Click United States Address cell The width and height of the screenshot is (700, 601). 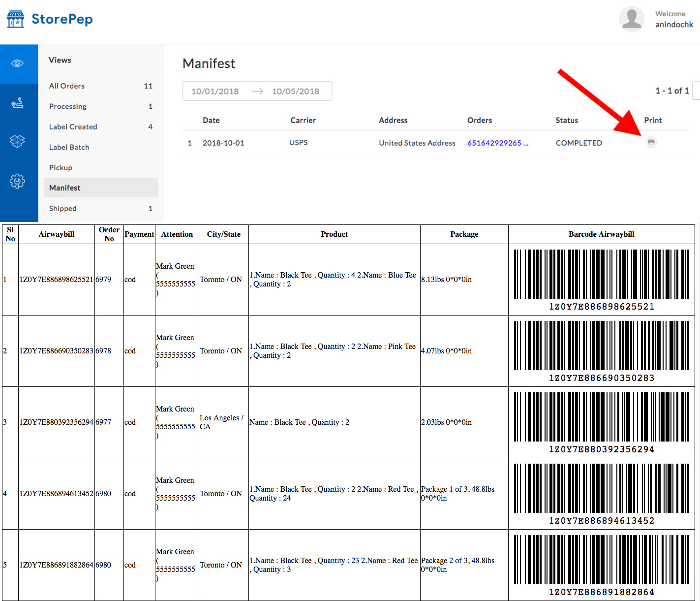coord(417,143)
